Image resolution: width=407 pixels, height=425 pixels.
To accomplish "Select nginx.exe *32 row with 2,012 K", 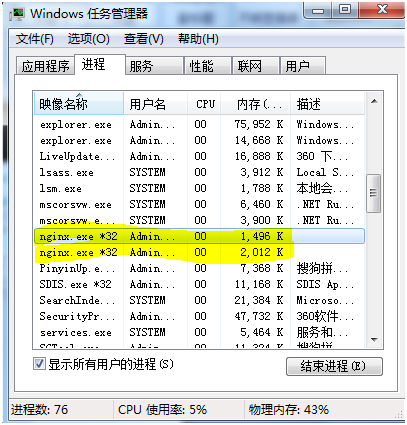I will (x=199, y=252).
